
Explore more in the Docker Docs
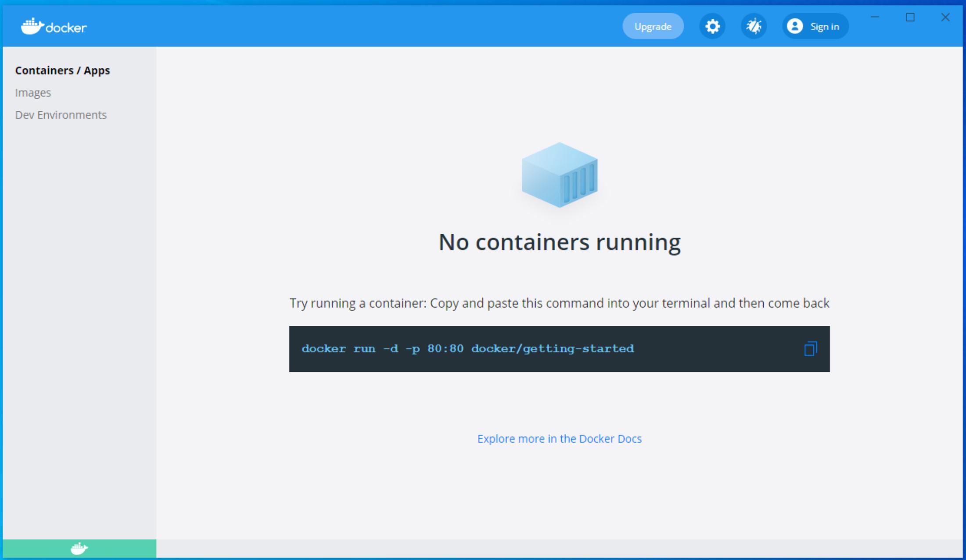(x=559, y=439)
